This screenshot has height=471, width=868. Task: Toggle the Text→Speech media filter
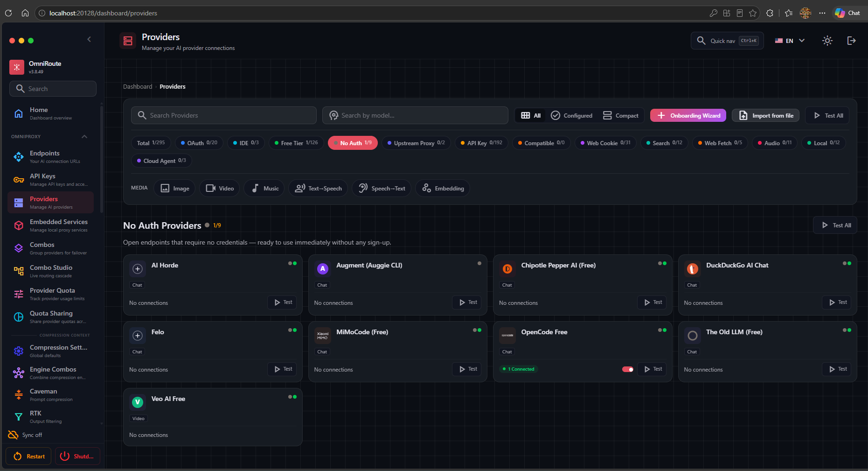point(318,189)
